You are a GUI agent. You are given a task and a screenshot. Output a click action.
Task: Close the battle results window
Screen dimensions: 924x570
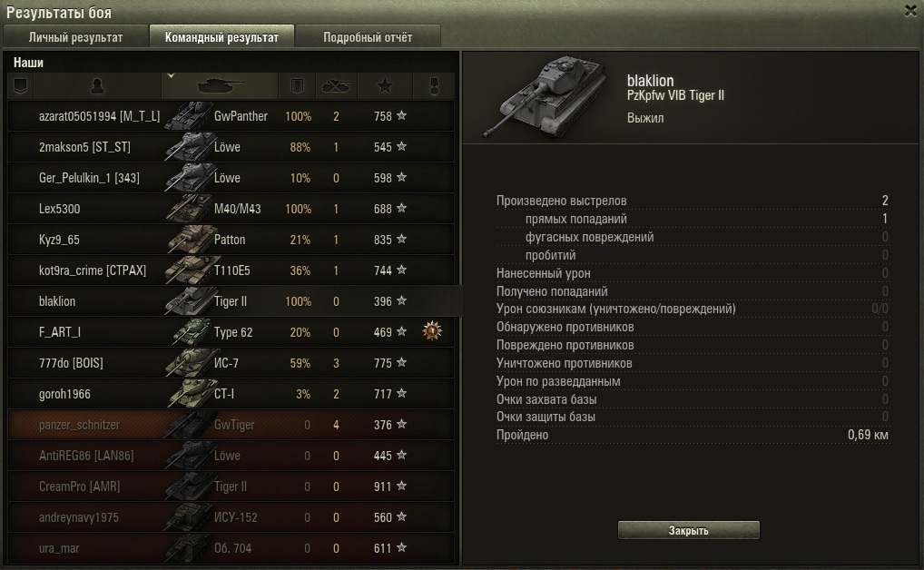[910, 11]
